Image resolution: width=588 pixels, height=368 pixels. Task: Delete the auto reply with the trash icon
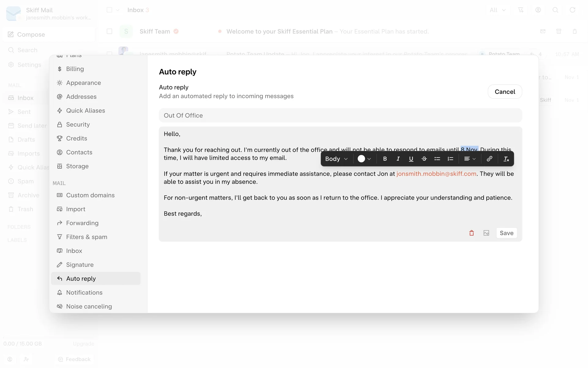(x=472, y=233)
